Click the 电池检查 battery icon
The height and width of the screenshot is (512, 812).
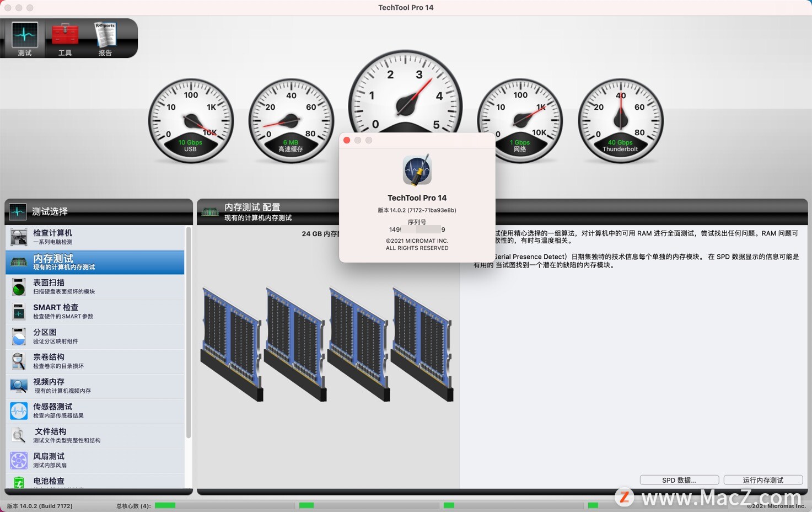[19, 483]
